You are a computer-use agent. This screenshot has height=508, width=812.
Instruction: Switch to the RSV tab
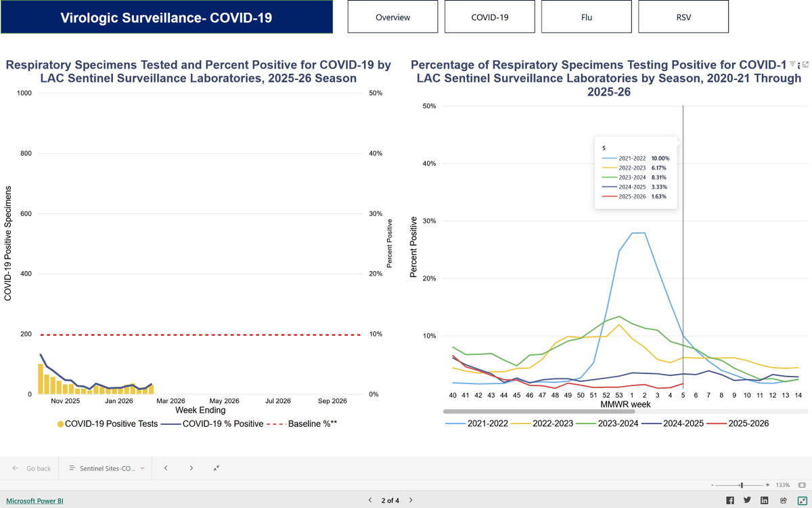(683, 17)
